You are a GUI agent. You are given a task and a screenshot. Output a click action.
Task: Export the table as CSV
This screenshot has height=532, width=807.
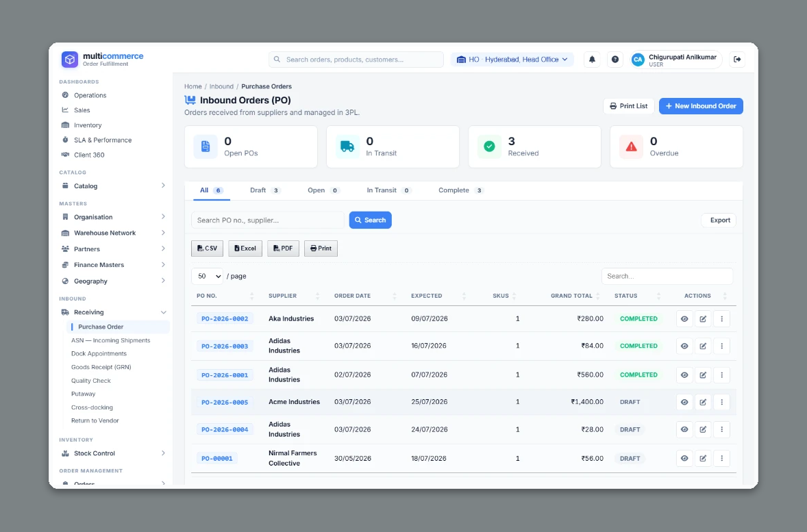point(207,249)
